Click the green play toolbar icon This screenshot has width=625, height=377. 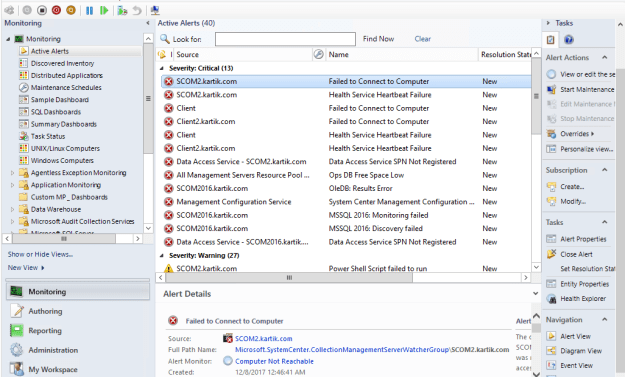point(104,10)
